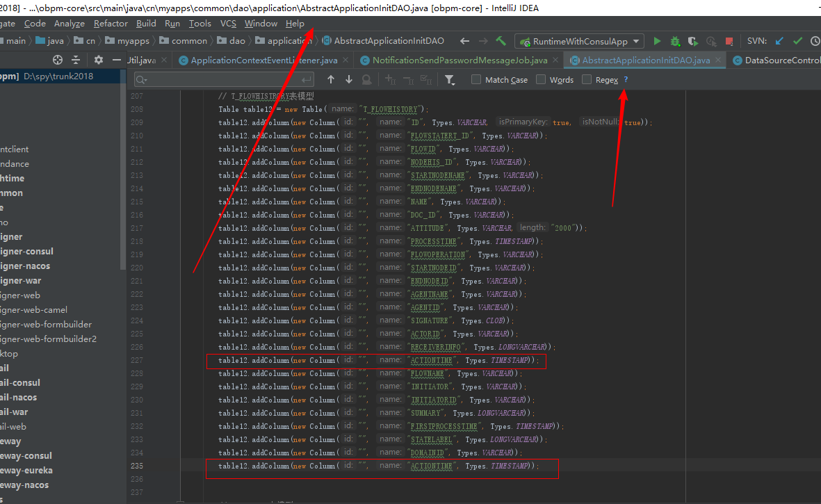The height and width of the screenshot is (504, 821).
Task: Click gutter line number 227
Action: pyautogui.click(x=137, y=360)
